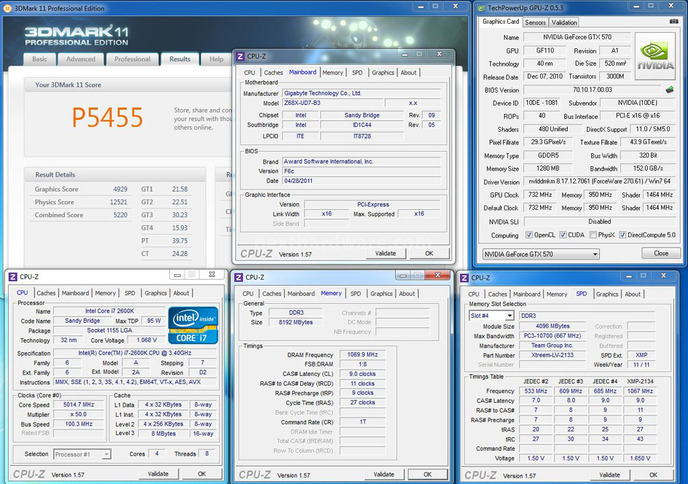Open the Caches tab in CPU-Z Mainboard window
The height and width of the screenshot is (484, 688).
coord(273,73)
